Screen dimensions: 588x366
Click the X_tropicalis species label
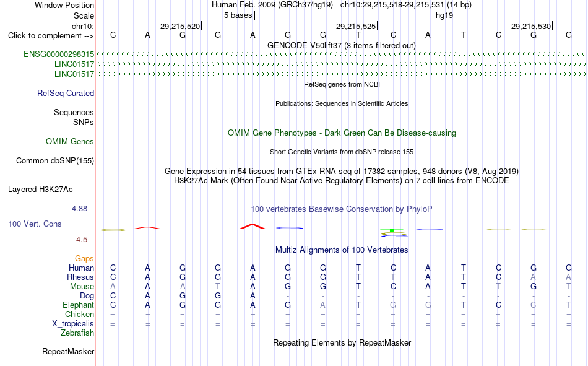pos(73,324)
